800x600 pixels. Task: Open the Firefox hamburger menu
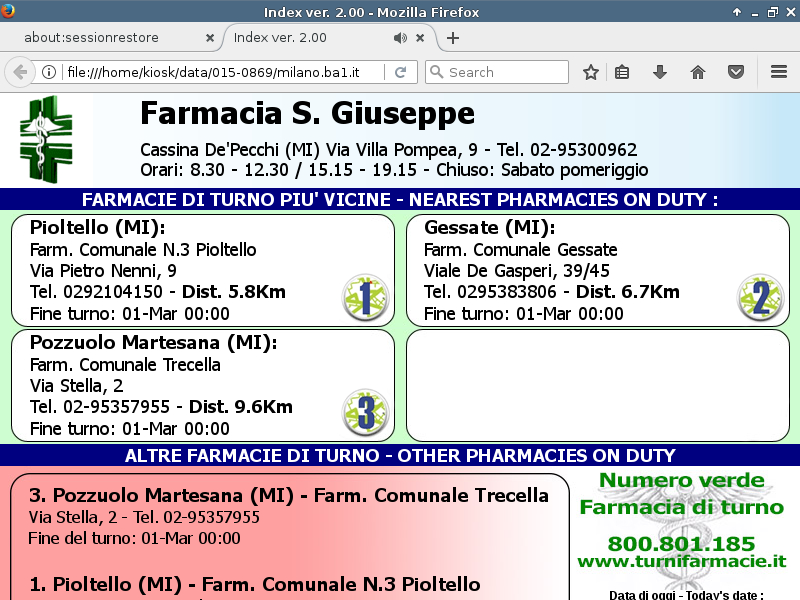point(779,72)
